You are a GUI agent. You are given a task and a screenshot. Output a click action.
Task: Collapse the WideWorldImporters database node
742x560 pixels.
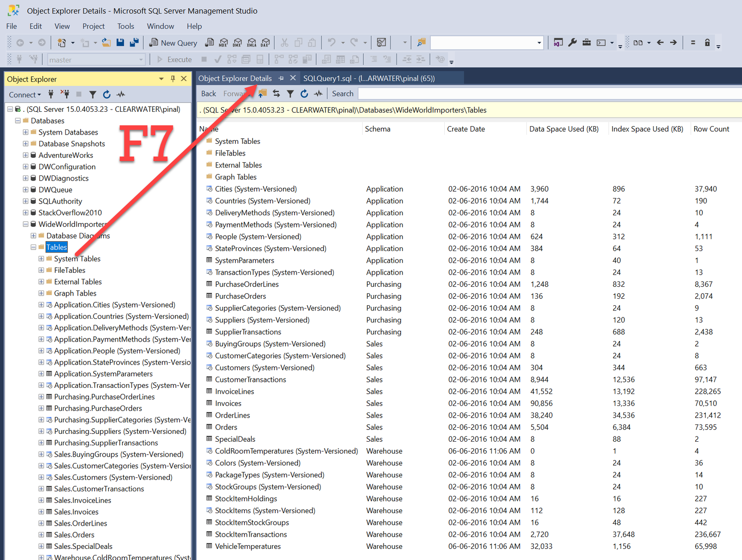point(26,224)
